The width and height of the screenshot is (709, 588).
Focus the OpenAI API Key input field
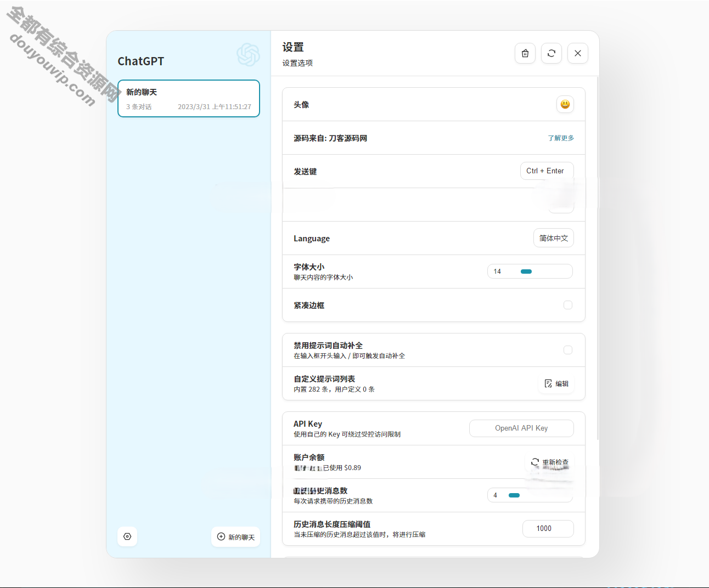click(521, 428)
